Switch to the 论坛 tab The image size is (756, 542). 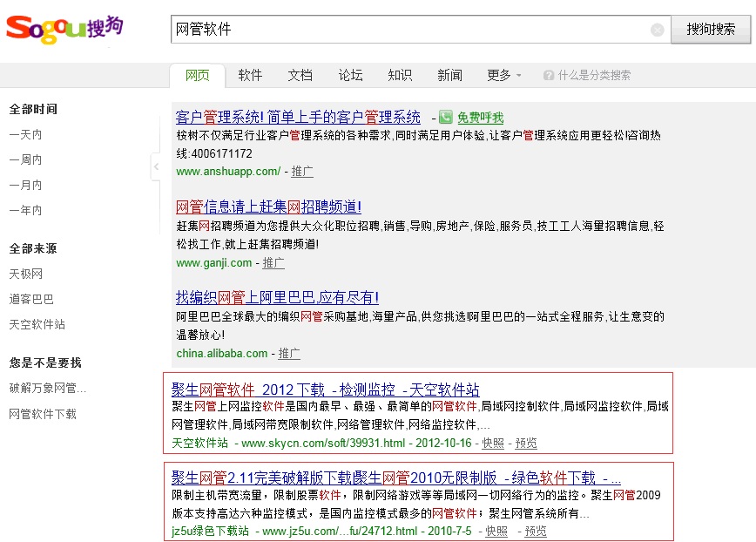pyautogui.click(x=350, y=75)
